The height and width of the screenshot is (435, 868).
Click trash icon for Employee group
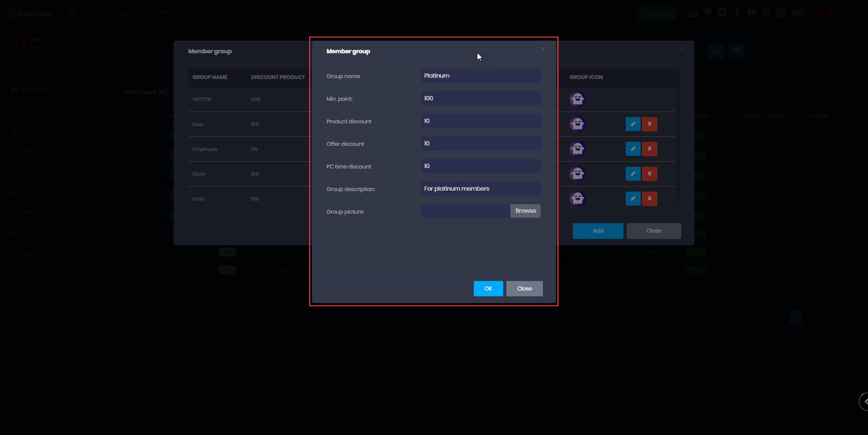650,149
